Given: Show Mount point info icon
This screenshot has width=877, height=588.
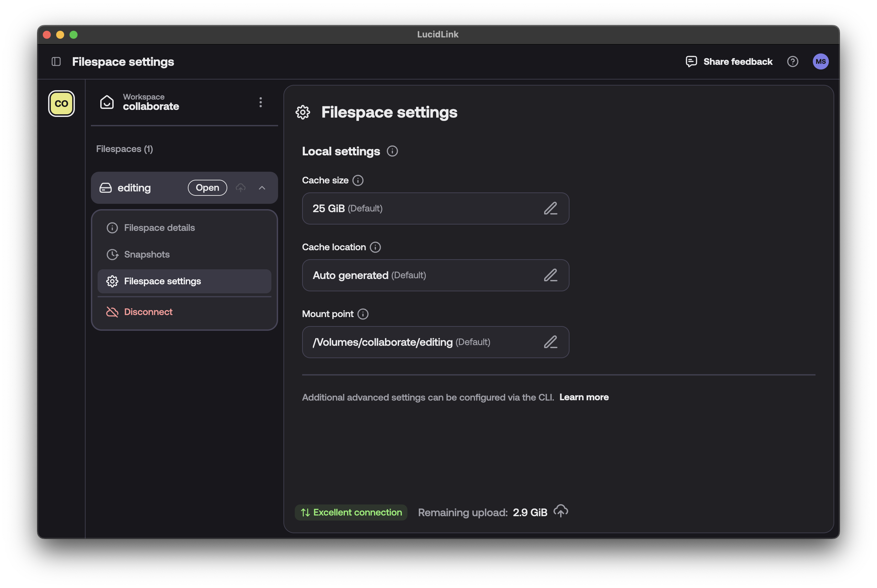Looking at the screenshot, I should click(x=363, y=314).
